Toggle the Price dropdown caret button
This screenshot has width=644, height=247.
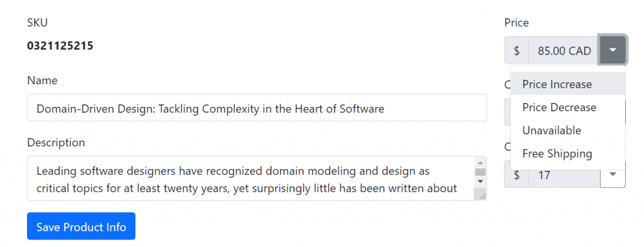tap(613, 50)
